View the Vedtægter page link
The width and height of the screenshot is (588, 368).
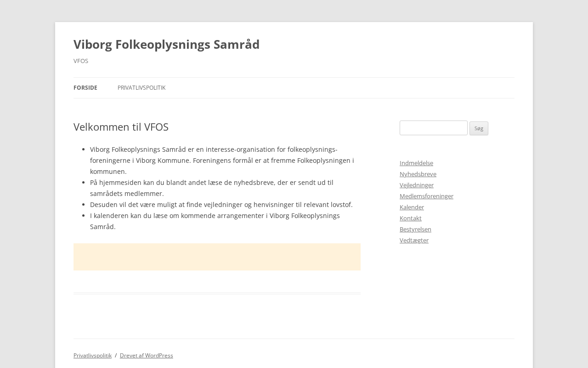pyautogui.click(x=414, y=241)
